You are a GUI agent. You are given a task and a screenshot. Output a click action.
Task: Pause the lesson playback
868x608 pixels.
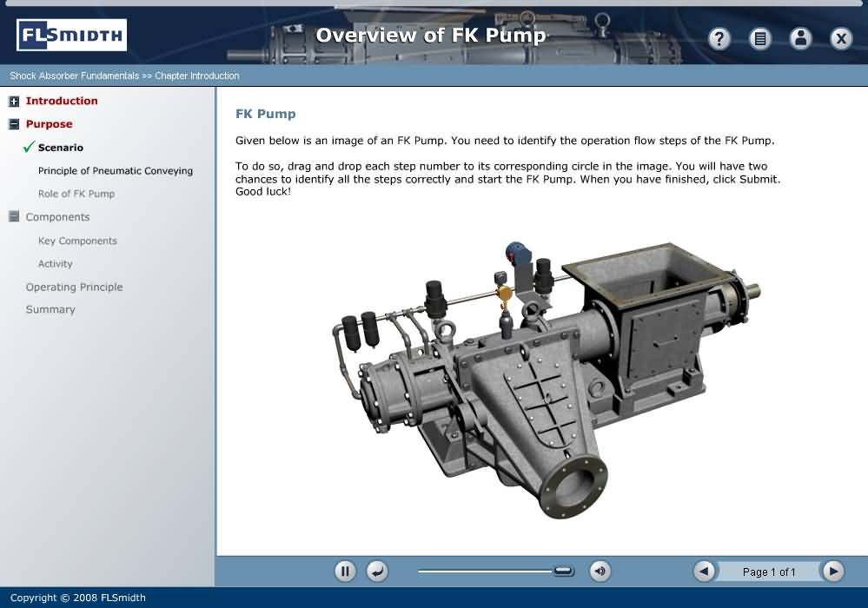(345, 571)
